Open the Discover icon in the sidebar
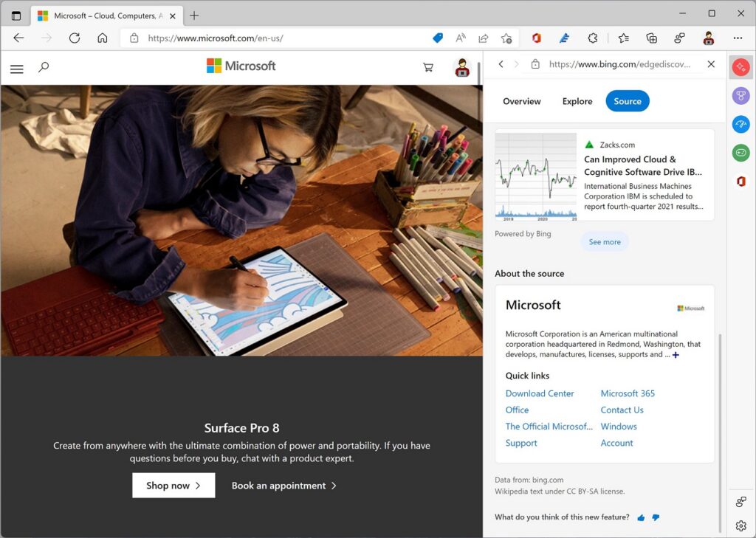This screenshot has width=756, height=538. point(740,66)
